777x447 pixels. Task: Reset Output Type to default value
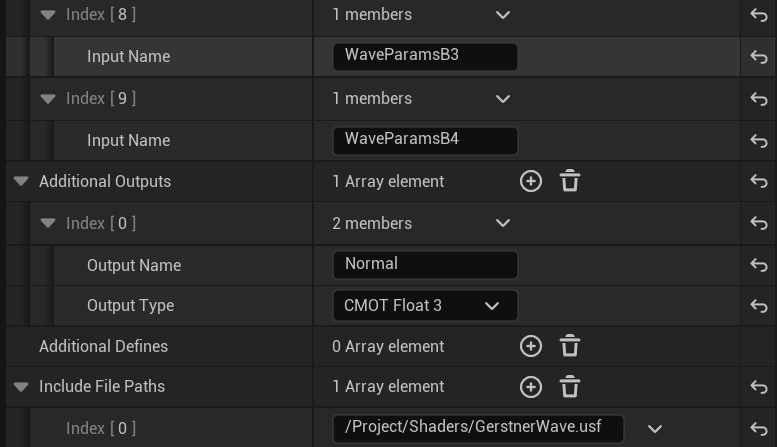coord(759,306)
